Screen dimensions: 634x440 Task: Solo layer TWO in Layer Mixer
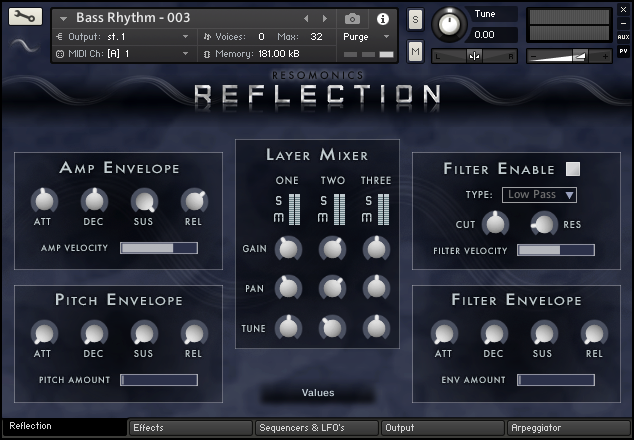(x=323, y=200)
